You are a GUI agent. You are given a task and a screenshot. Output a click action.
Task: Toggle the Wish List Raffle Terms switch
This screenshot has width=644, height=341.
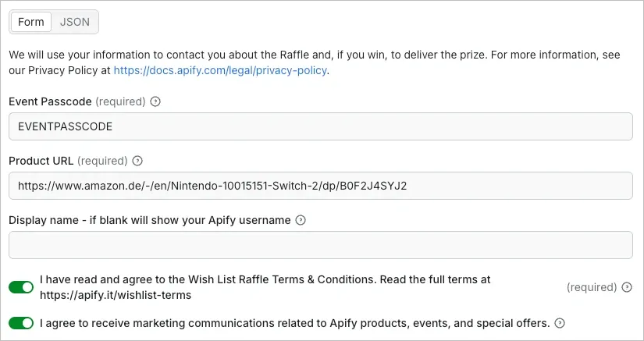21,287
